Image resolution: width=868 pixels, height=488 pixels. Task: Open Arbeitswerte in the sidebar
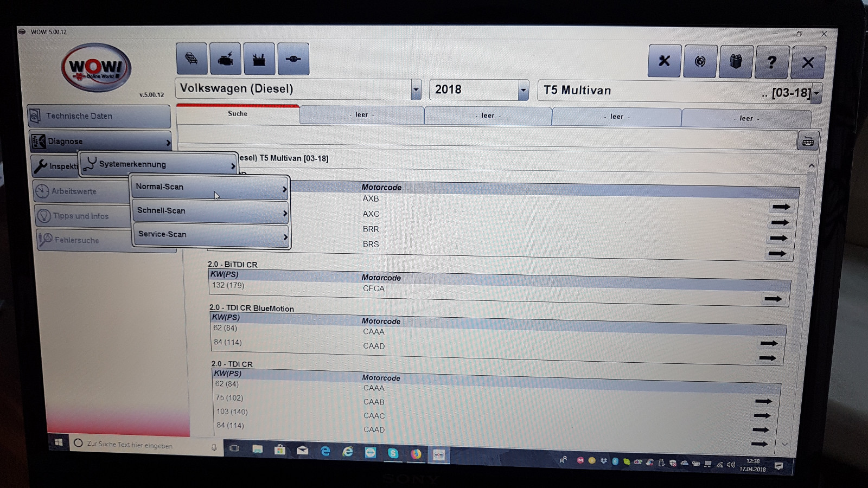[81, 191]
